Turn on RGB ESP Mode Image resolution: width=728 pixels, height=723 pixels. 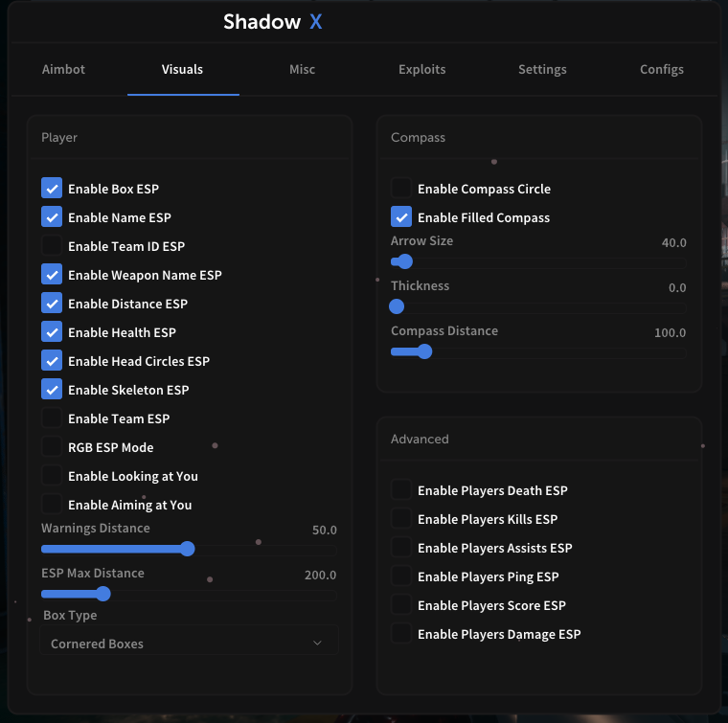52,447
